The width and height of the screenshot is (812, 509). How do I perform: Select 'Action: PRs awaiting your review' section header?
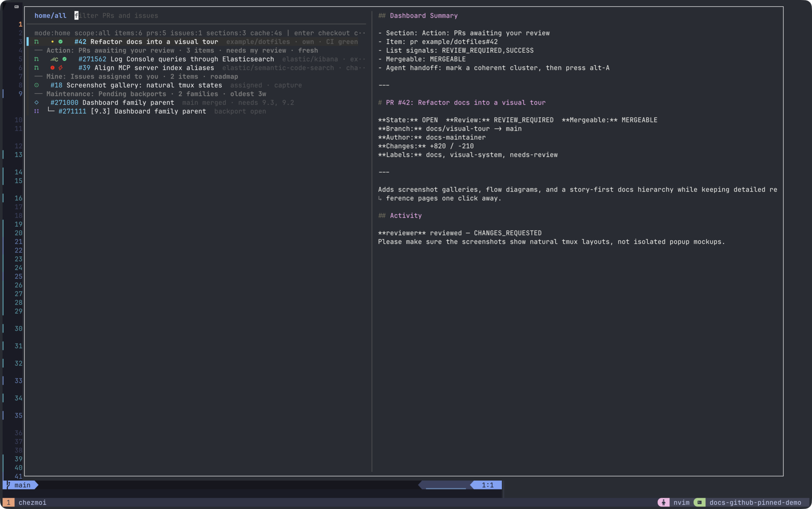click(x=110, y=51)
